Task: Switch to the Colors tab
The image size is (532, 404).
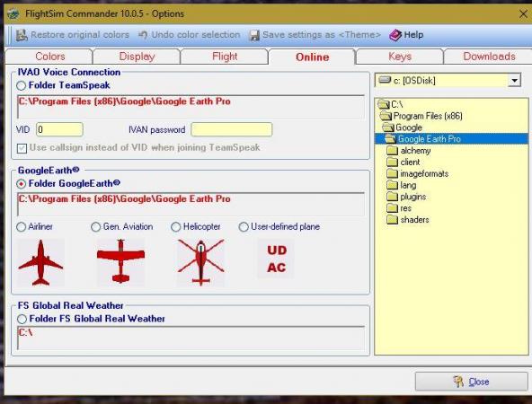Action: click(x=49, y=57)
